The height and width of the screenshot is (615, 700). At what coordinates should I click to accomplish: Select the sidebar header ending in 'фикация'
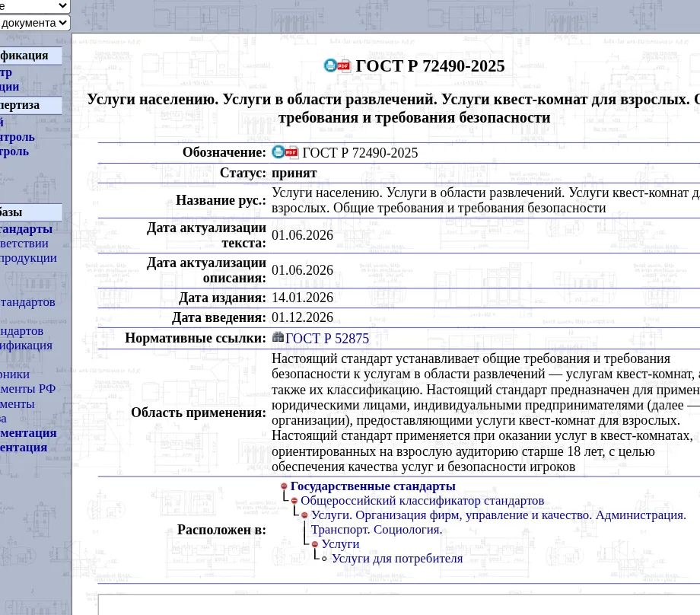[30, 56]
